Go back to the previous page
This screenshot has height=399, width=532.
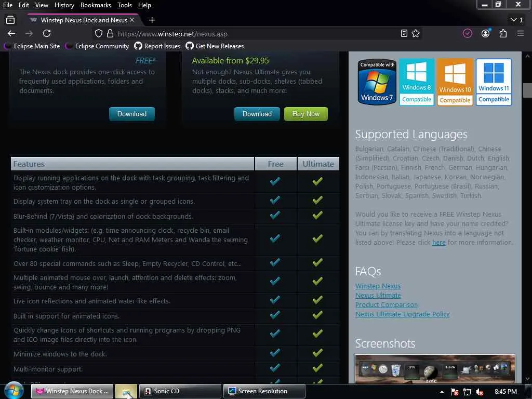pos(11,33)
